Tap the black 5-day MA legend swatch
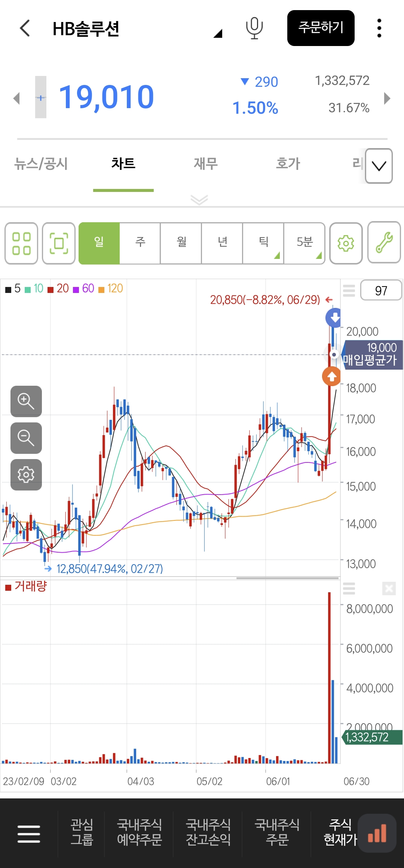The height and width of the screenshot is (868, 404). tap(8, 290)
